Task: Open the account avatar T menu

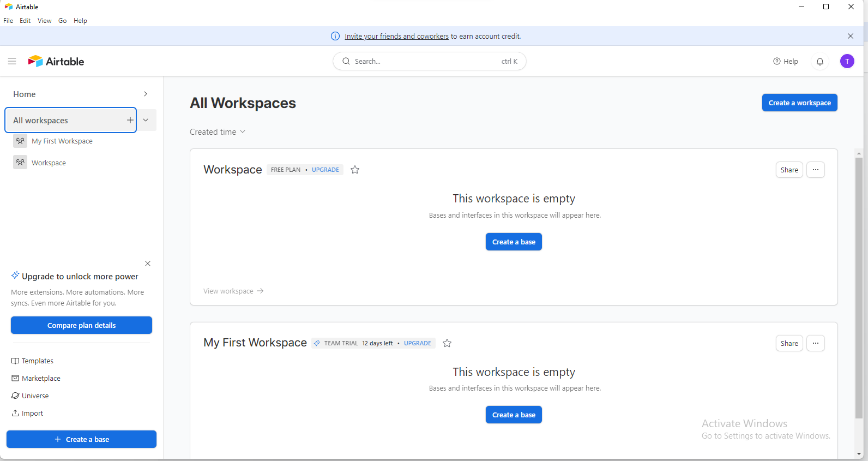Action: (x=847, y=61)
